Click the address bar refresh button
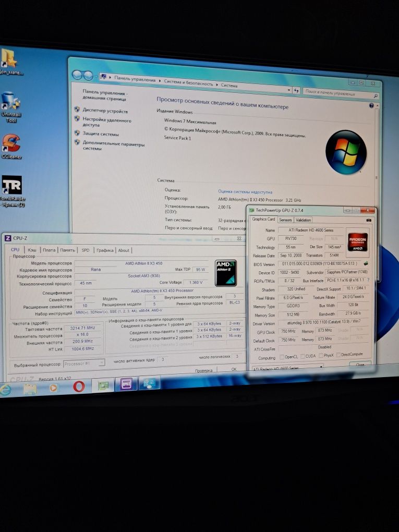This screenshot has width=399, height=532. pos(296,91)
